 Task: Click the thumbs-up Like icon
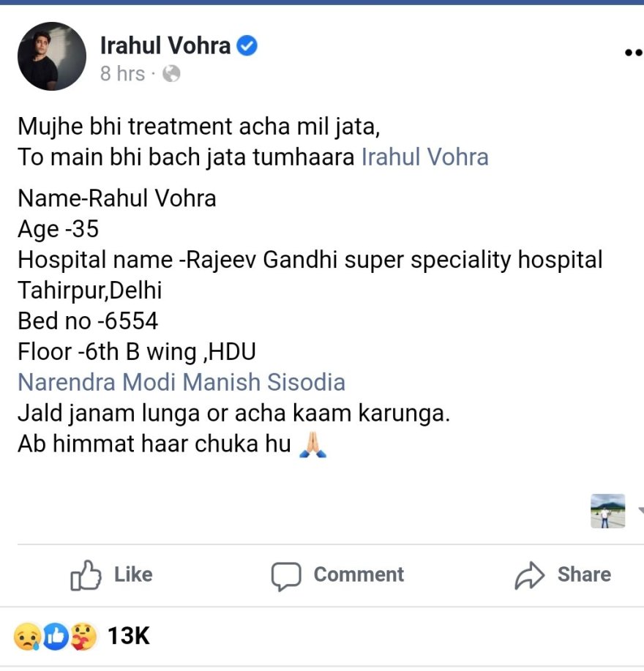click(x=86, y=575)
